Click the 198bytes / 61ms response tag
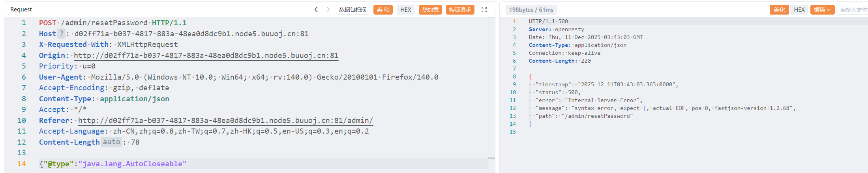Viewport: 868px width, 173px height. click(531, 10)
